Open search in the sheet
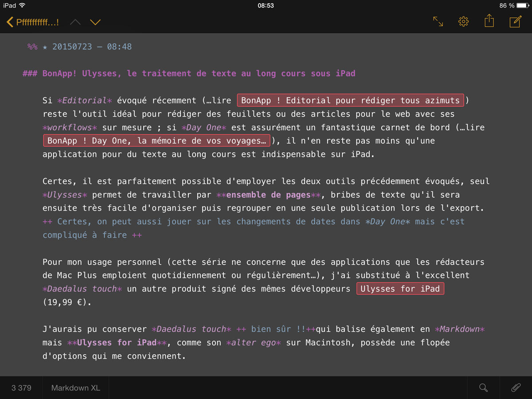 click(484, 388)
